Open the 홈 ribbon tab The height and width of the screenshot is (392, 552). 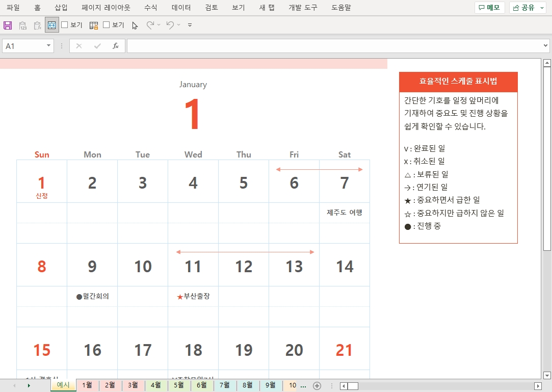coord(37,8)
